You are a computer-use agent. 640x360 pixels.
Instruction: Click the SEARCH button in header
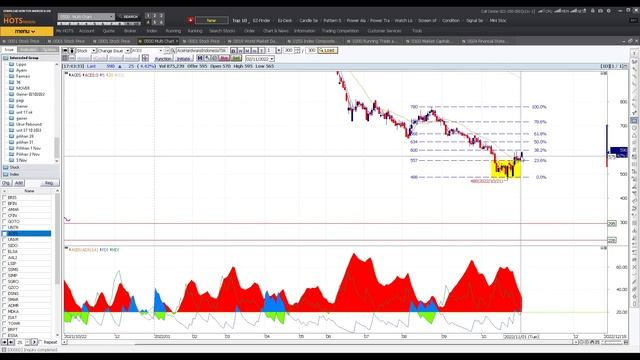[129, 17]
